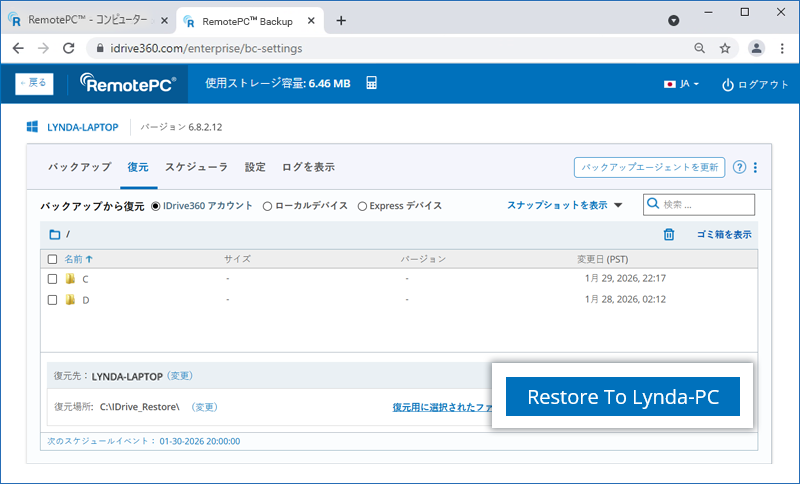Click the address bar URL

pyautogui.click(x=206, y=48)
